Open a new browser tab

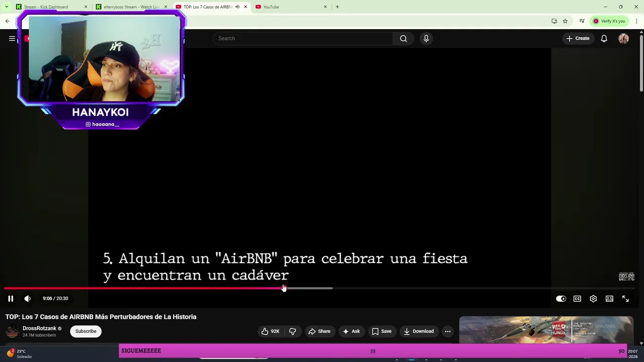pyautogui.click(x=337, y=7)
